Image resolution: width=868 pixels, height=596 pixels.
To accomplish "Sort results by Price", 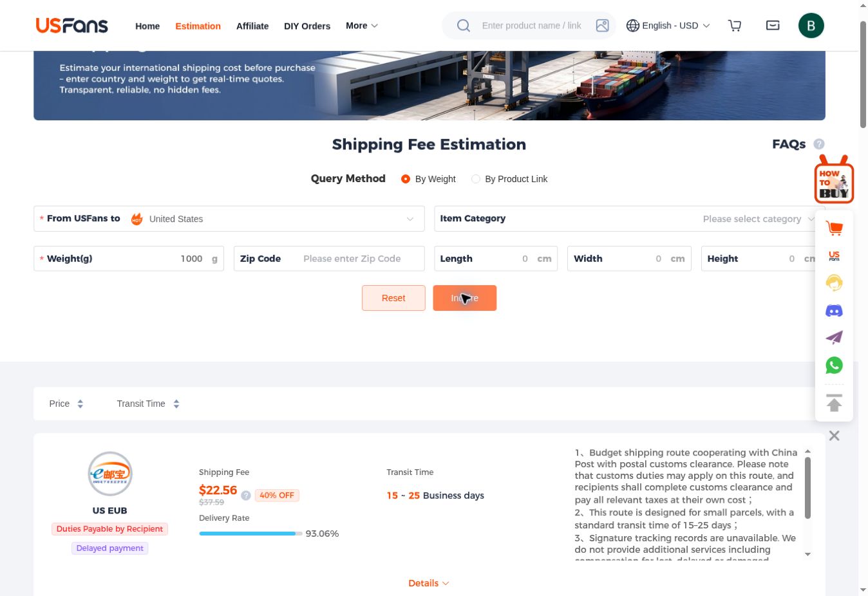I will 66,404.
